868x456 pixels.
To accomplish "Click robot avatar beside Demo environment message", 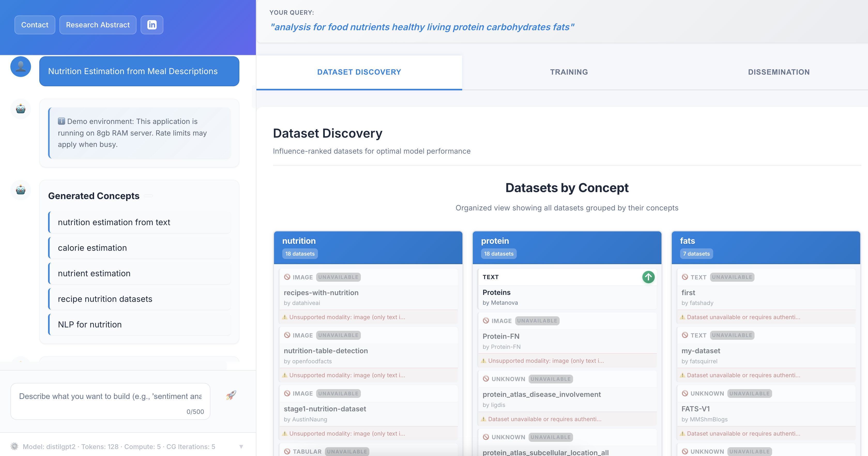I will point(21,109).
